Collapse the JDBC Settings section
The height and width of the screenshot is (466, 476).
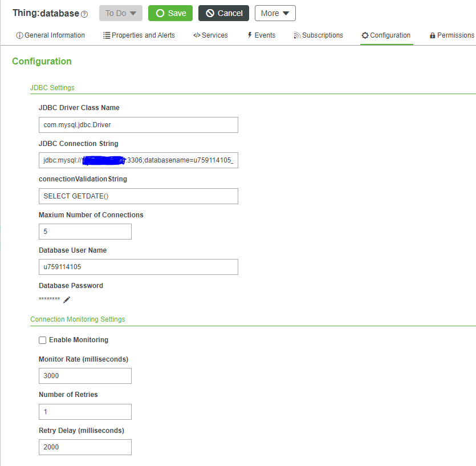coord(52,88)
